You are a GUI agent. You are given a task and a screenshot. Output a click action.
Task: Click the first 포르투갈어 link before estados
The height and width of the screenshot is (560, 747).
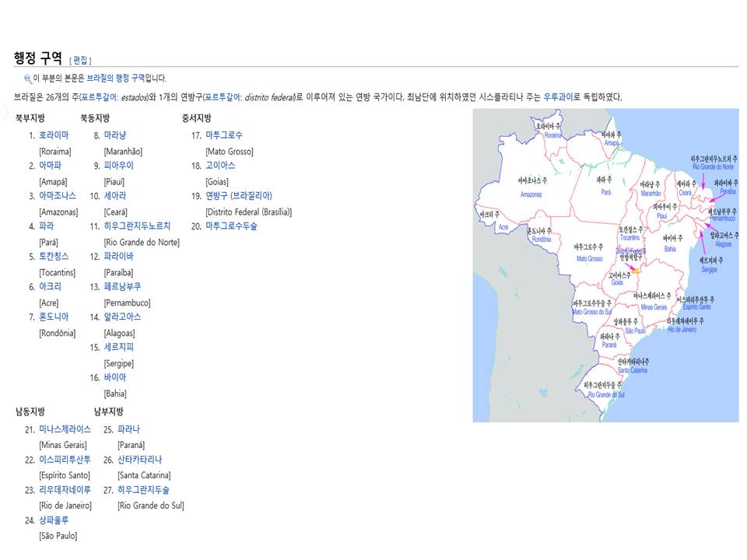[x=99, y=97]
